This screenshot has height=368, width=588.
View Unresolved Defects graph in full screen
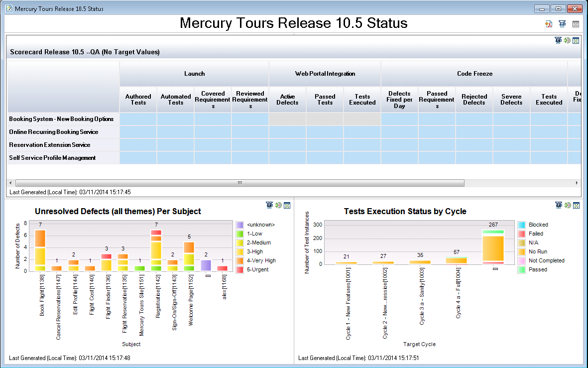pyautogui.click(x=287, y=205)
